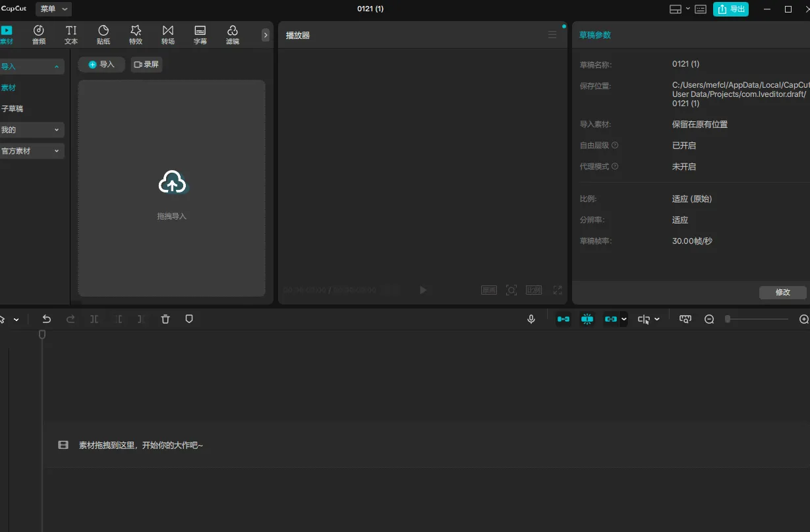This screenshot has width=810, height=532.
Task: Expand the 官方素材 sidebar section
Action: point(32,151)
